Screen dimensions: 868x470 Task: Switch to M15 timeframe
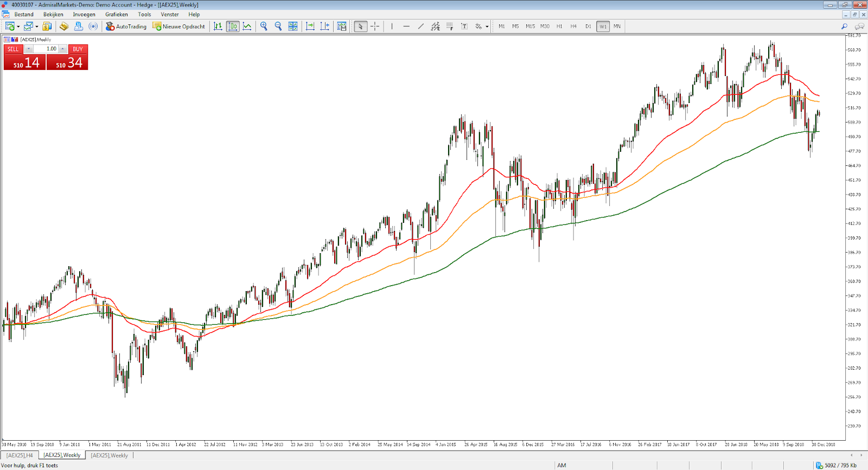pyautogui.click(x=530, y=26)
